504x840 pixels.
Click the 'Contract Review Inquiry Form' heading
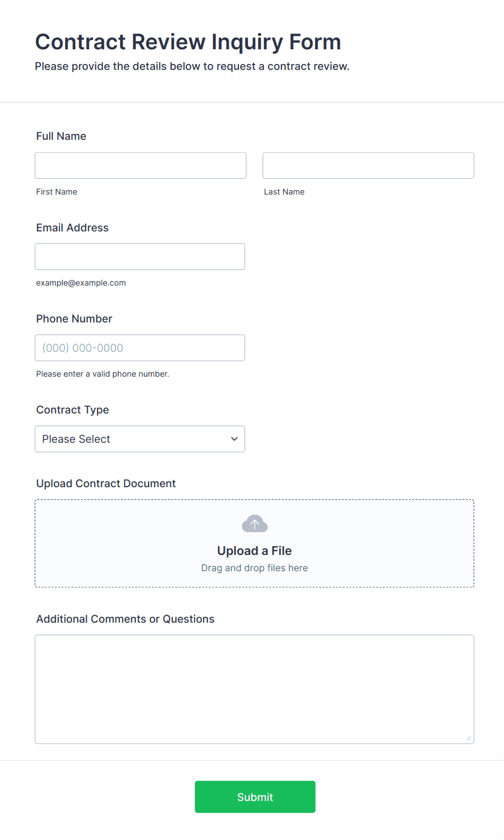pyautogui.click(x=188, y=42)
